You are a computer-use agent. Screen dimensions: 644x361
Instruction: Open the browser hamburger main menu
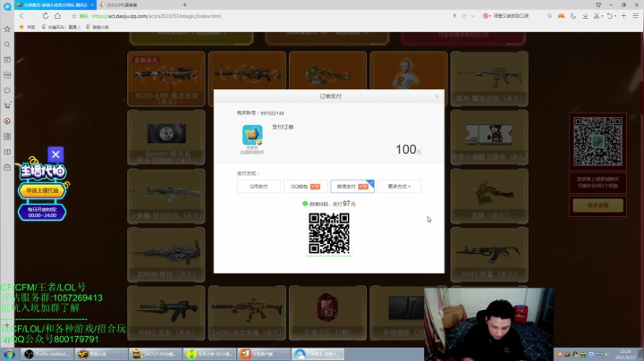(635, 16)
